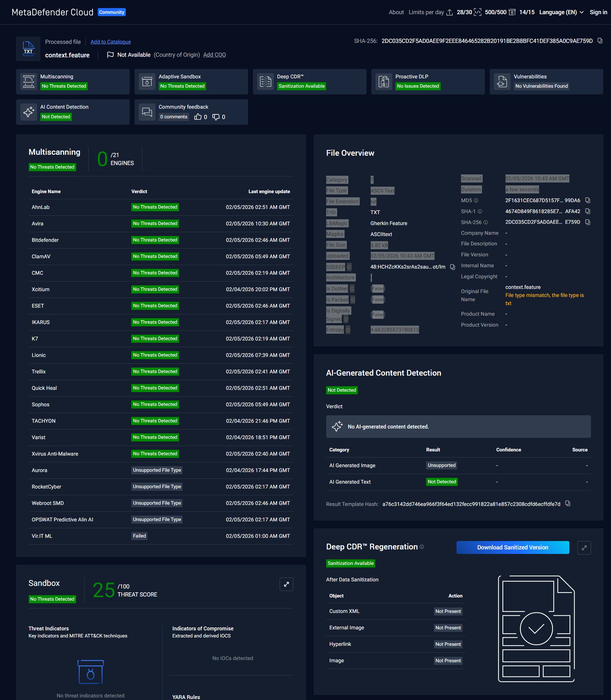Show SHA-1 info tooltip icon

coord(480,211)
